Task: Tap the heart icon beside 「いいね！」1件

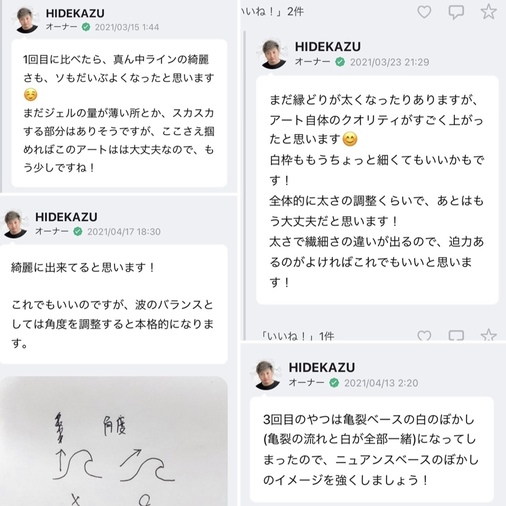Action: (x=424, y=335)
